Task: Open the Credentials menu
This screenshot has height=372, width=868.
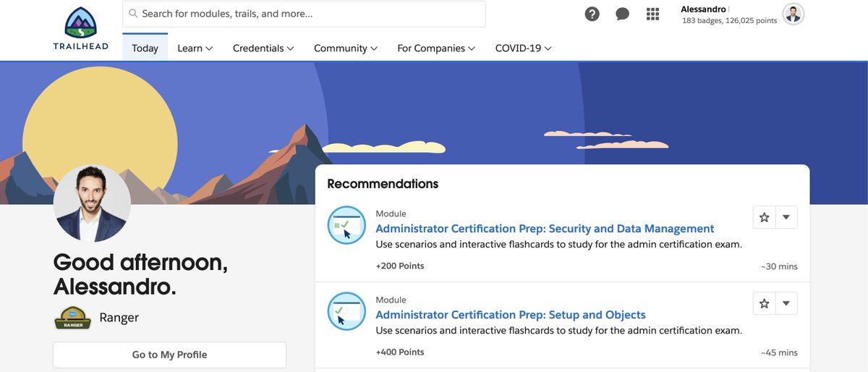Action: tap(263, 48)
